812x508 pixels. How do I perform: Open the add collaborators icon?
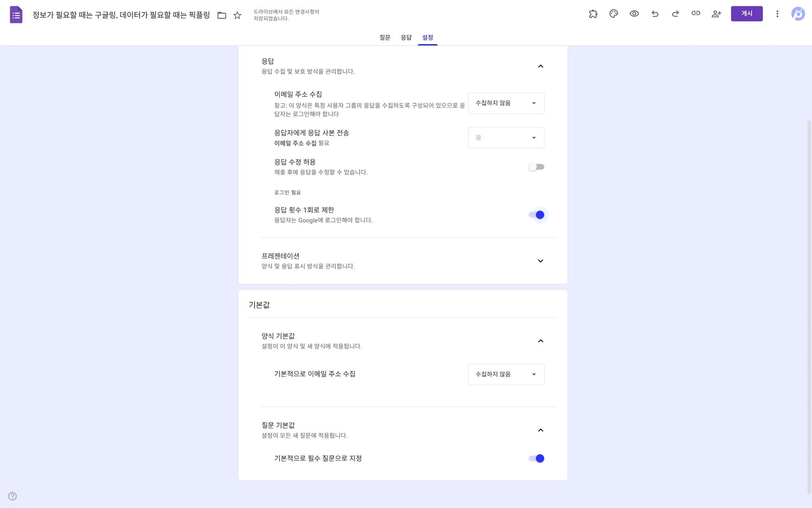tap(716, 14)
